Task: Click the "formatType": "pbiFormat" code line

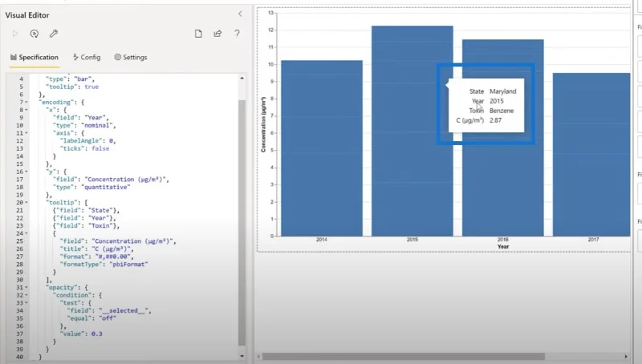Action: (x=104, y=265)
